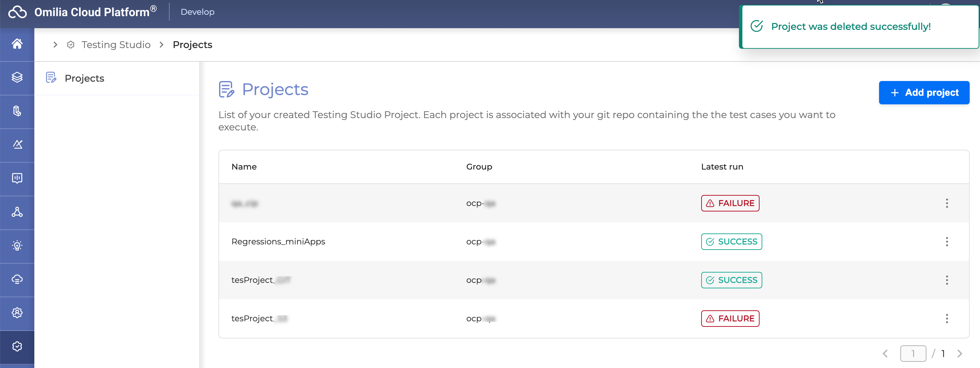
Task: Open three-dot menu for first project row
Action: pyautogui.click(x=947, y=203)
